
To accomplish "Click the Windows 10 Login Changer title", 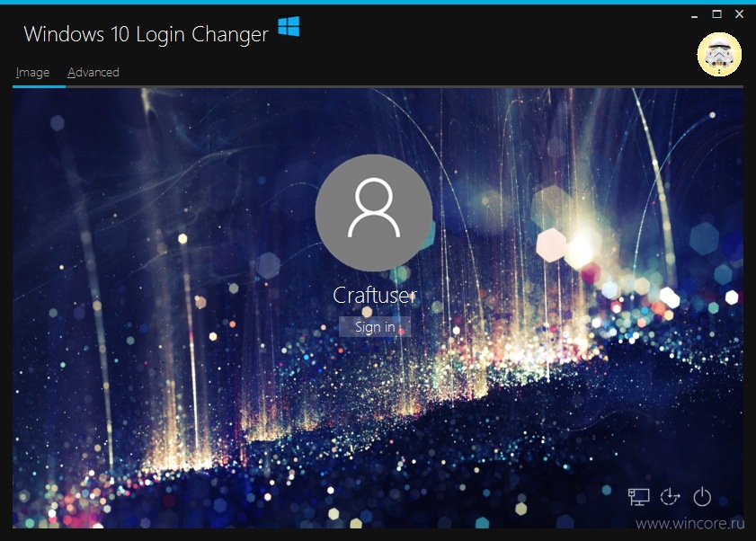I will [147, 34].
